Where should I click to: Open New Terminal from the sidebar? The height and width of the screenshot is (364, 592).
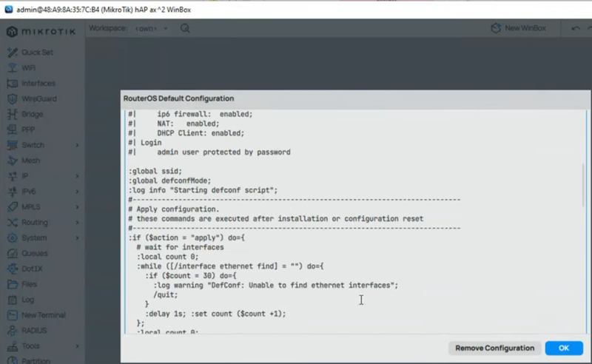[x=44, y=315]
